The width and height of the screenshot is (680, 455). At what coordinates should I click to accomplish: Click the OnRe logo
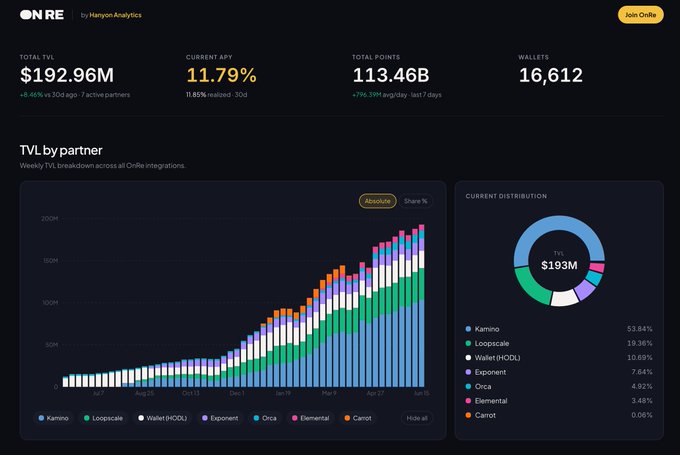(x=42, y=15)
